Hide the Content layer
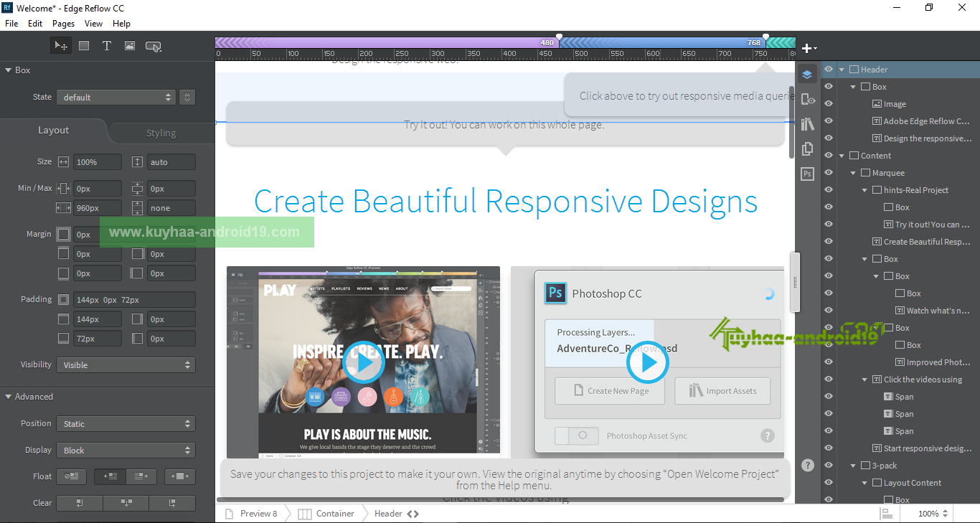Viewport: 980px width, 523px height. point(829,156)
